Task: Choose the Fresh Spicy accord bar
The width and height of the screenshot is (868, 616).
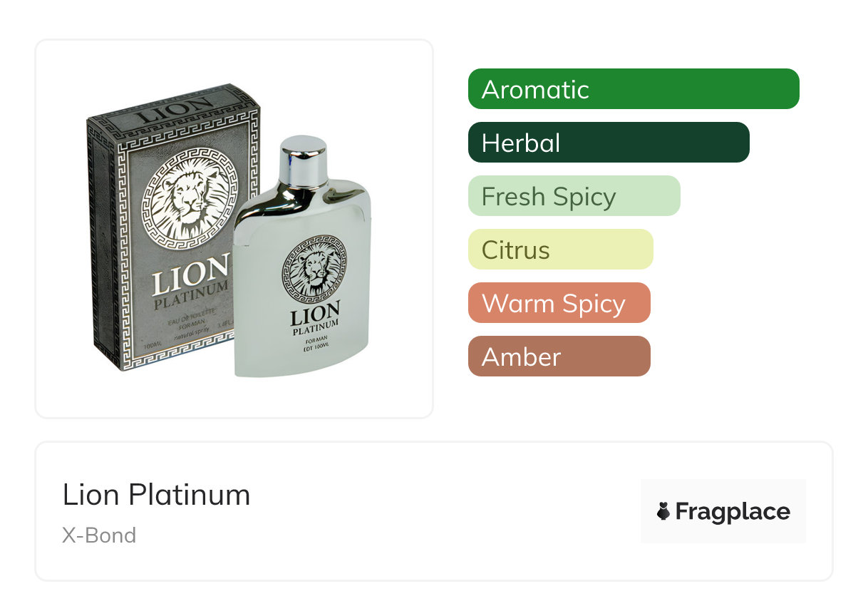Action: [x=574, y=196]
